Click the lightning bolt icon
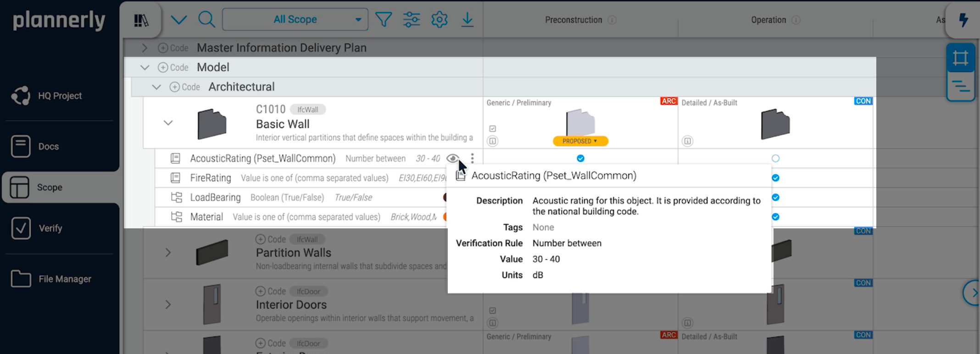The width and height of the screenshot is (980, 354). (x=963, y=20)
